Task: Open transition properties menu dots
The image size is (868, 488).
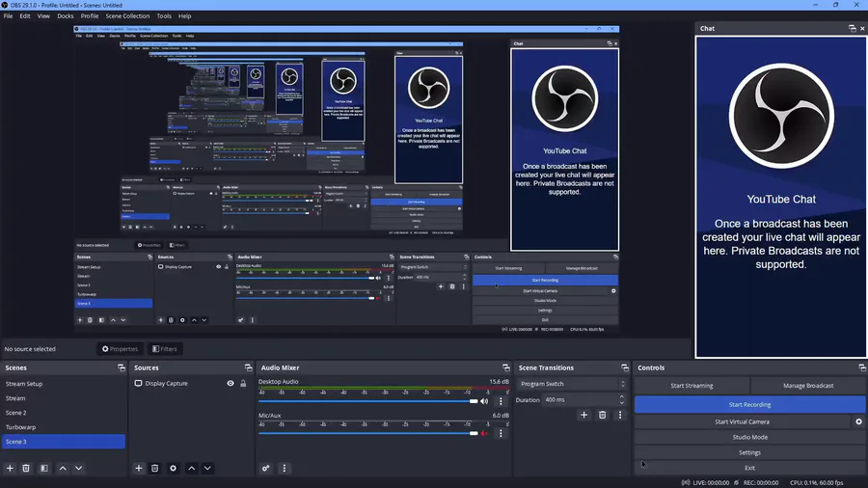Action: (x=620, y=415)
